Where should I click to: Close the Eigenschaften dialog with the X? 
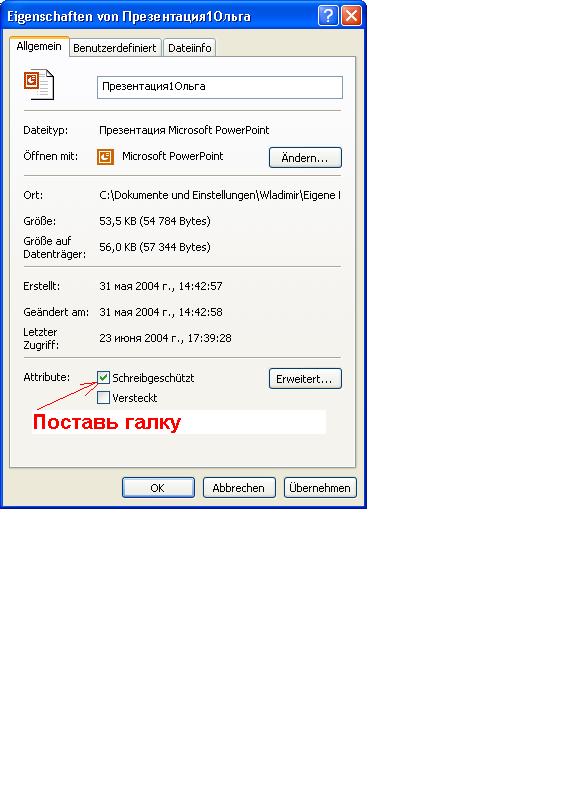pyautogui.click(x=352, y=16)
